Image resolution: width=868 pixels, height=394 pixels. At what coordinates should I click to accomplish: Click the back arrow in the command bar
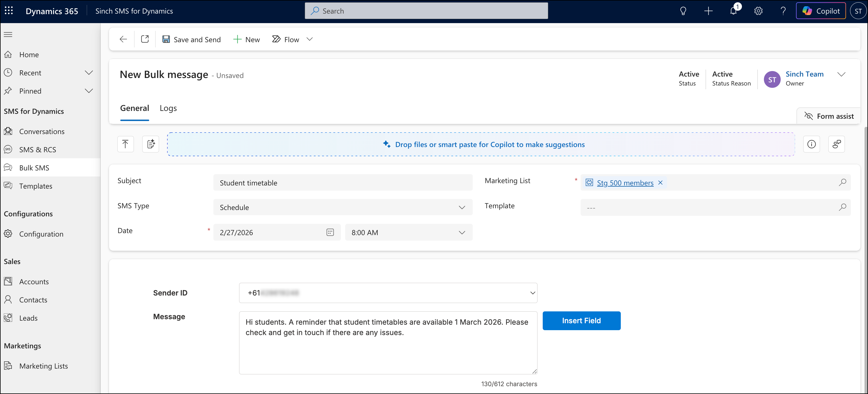pyautogui.click(x=123, y=39)
